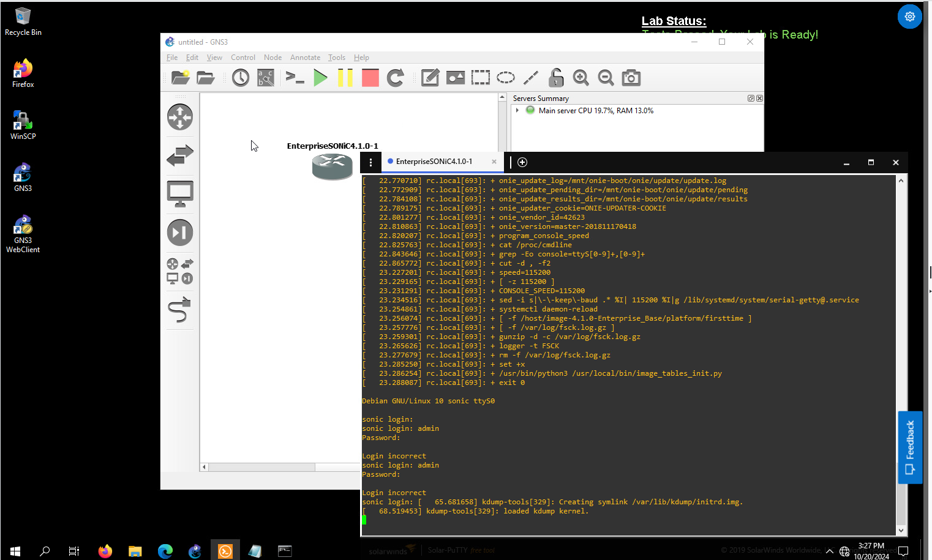This screenshot has height=560, width=932.
Task: Open the Tools menu in GNS3
Action: 337,58
